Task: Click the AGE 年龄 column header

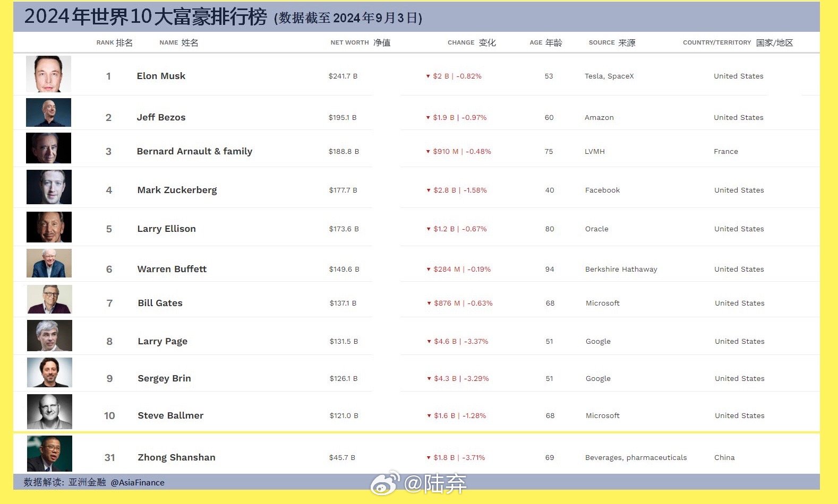Action: coord(546,42)
